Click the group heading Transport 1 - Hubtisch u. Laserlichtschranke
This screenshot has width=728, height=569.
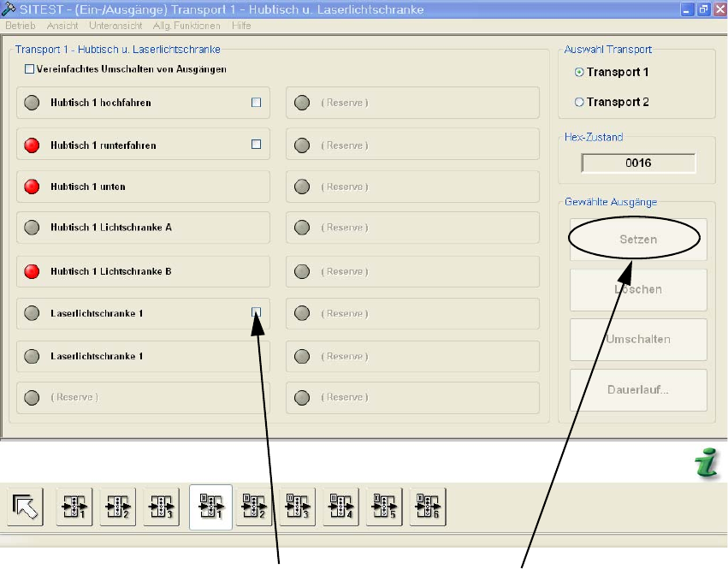click(x=117, y=50)
